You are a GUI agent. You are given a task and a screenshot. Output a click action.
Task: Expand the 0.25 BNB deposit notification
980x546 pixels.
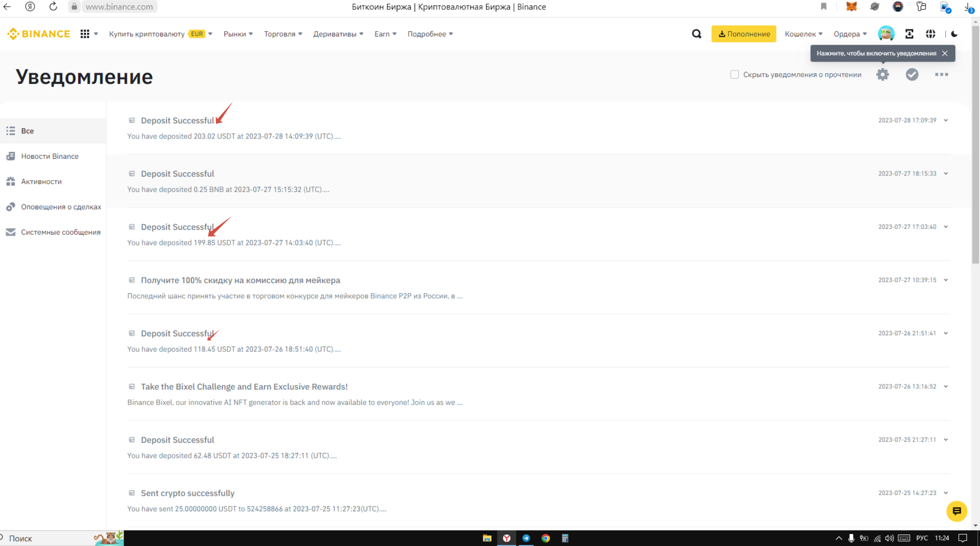click(x=946, y=174)
